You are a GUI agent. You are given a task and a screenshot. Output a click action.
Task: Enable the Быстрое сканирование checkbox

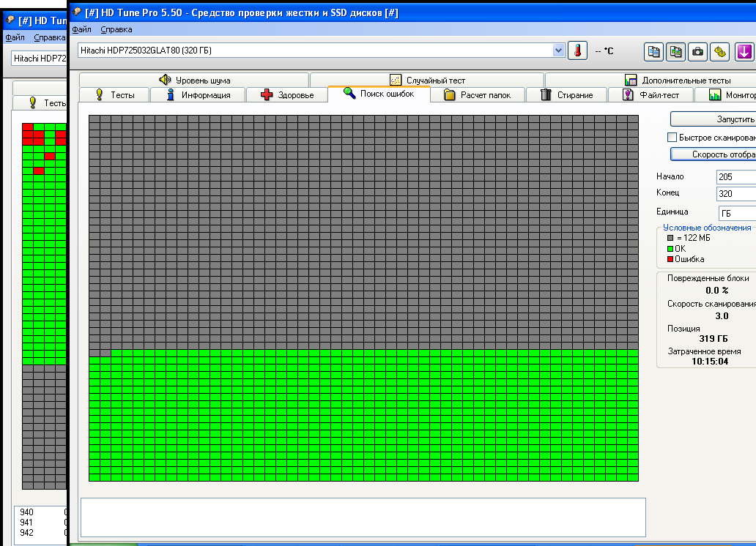coord(672,138)
